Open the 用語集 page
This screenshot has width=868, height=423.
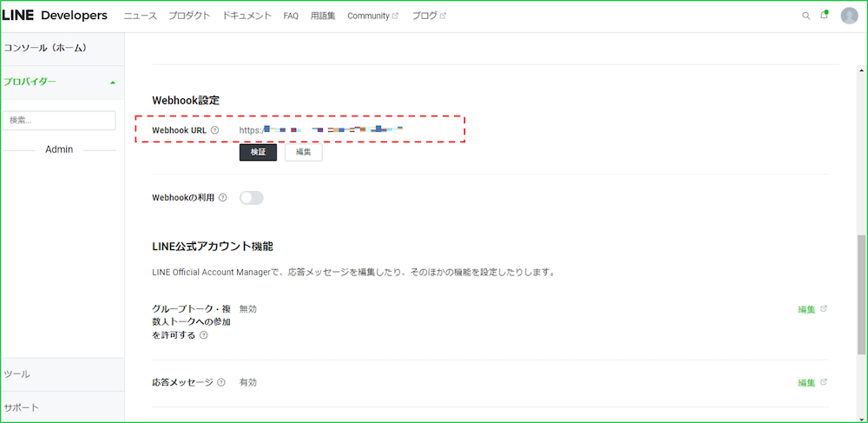(323, 16)
